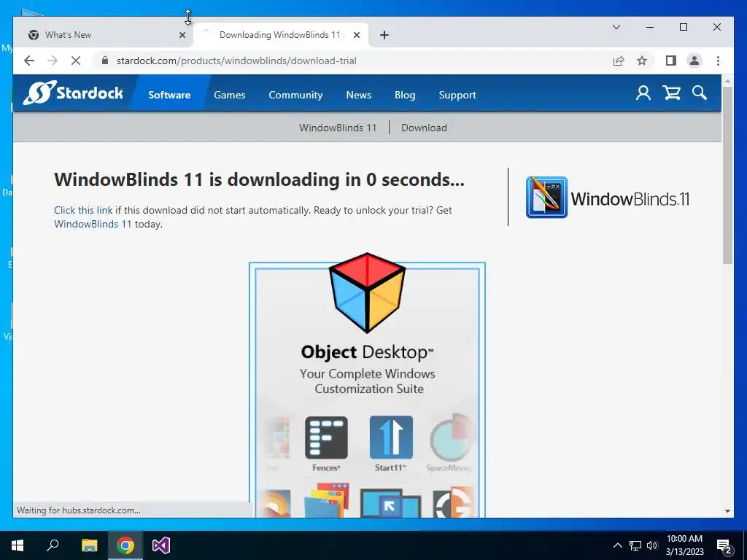Close the Downloading WindowBlinds tab

click(356, 35)
